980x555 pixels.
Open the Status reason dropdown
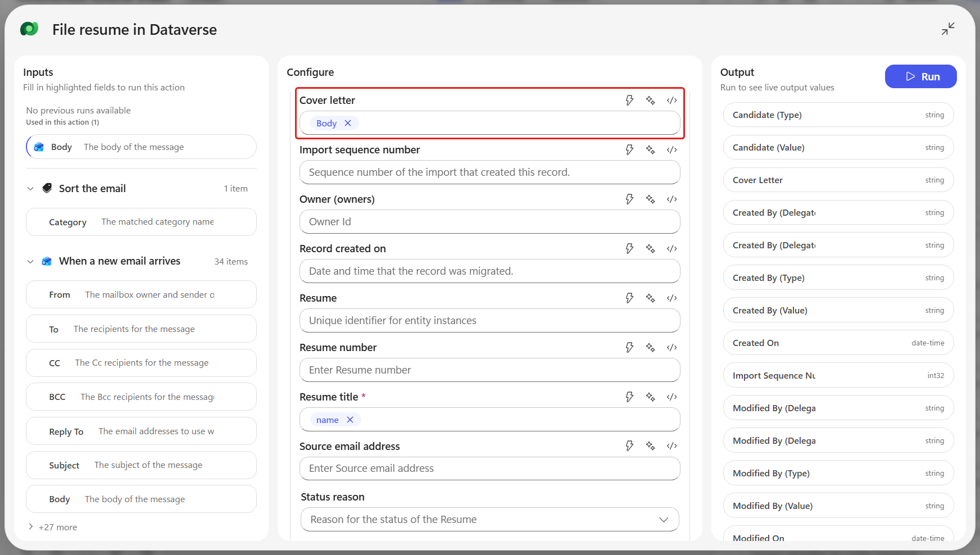pyautogui.click(x=489, y=520)
